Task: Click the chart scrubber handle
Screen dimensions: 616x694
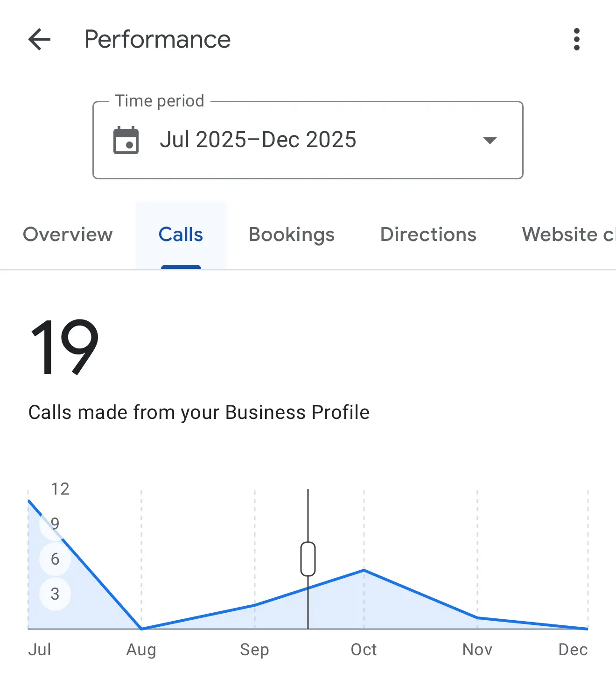Action: tap(308, 559)
